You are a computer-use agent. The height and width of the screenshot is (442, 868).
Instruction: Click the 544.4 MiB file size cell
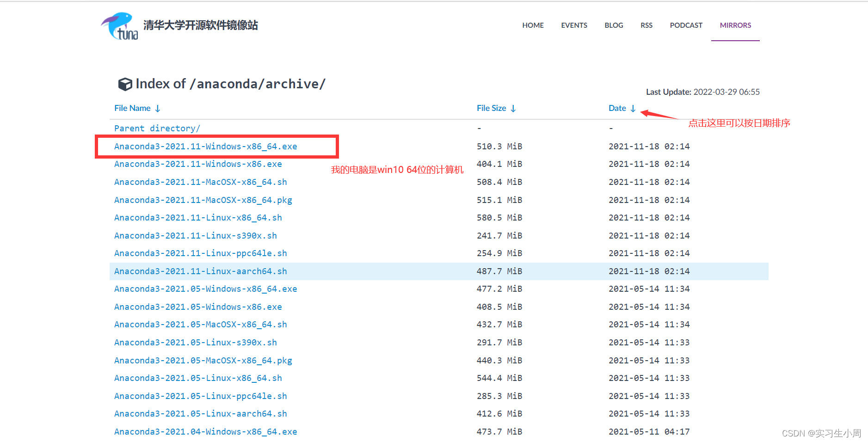click(x=499, y=378)
